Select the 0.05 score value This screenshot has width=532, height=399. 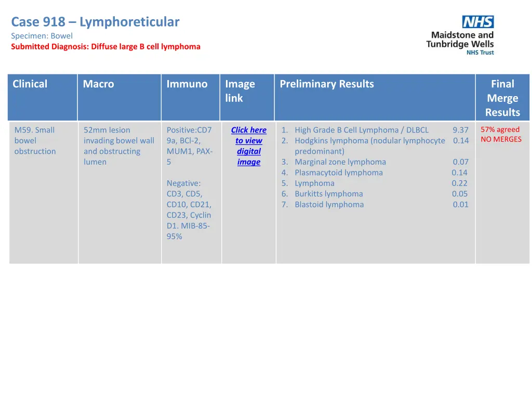click(x=459, y=194)
